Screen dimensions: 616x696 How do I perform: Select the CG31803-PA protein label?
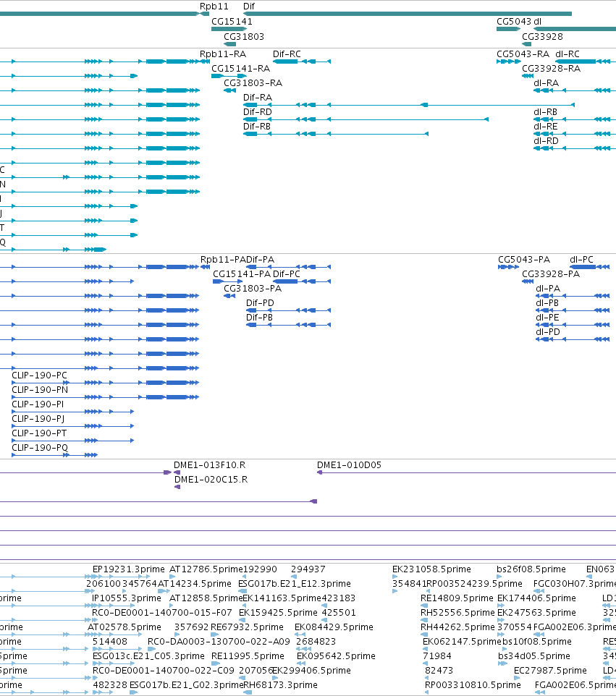coord(253,289)
